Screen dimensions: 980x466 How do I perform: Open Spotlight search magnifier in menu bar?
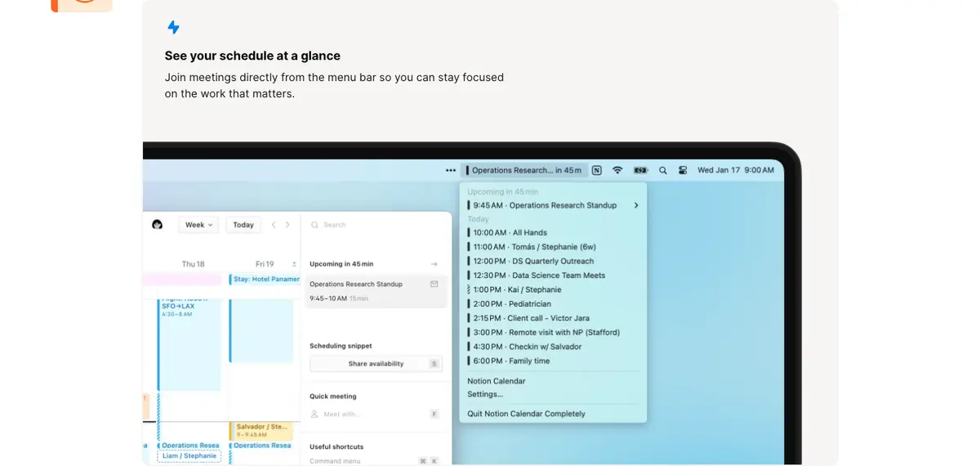pyautogui.click(x=662, y=171)
